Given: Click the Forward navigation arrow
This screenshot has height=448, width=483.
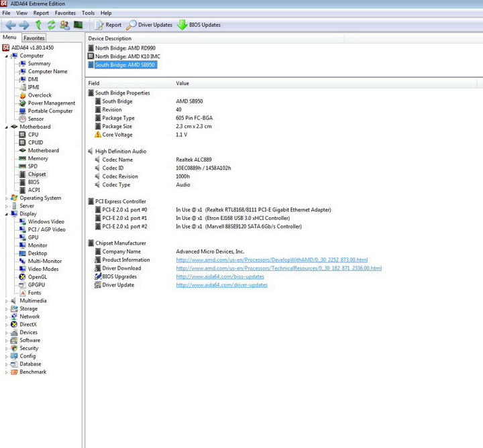Looking at the screenshot, I should coord(24,25).
